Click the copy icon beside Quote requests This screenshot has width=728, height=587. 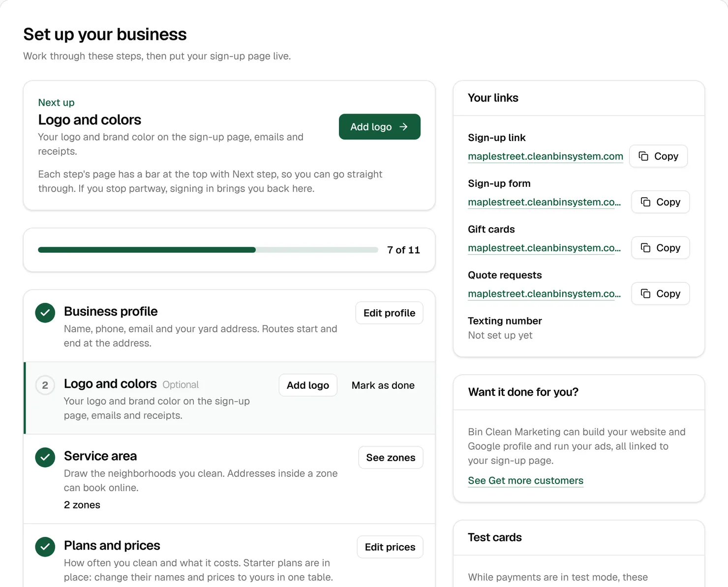point(645,293)
